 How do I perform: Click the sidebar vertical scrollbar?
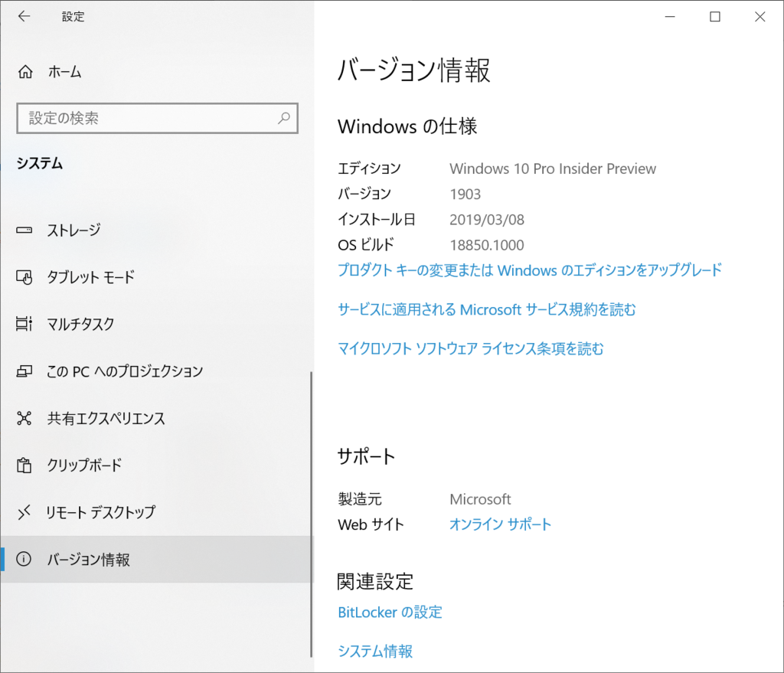[x=311, y=514]
